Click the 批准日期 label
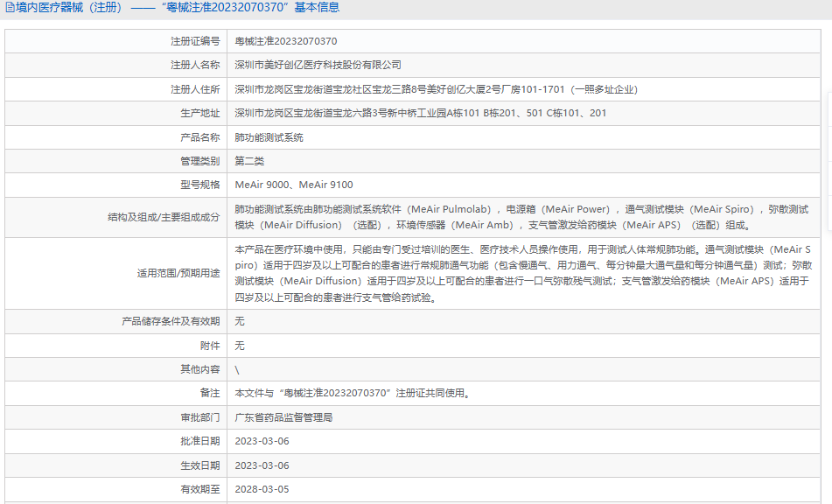 199,441
